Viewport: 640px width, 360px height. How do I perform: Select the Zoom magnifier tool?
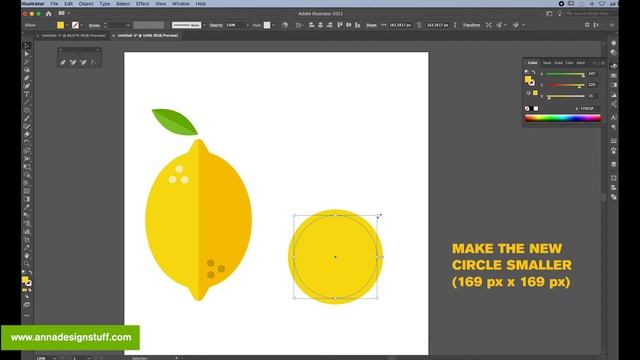pos(27,264)
